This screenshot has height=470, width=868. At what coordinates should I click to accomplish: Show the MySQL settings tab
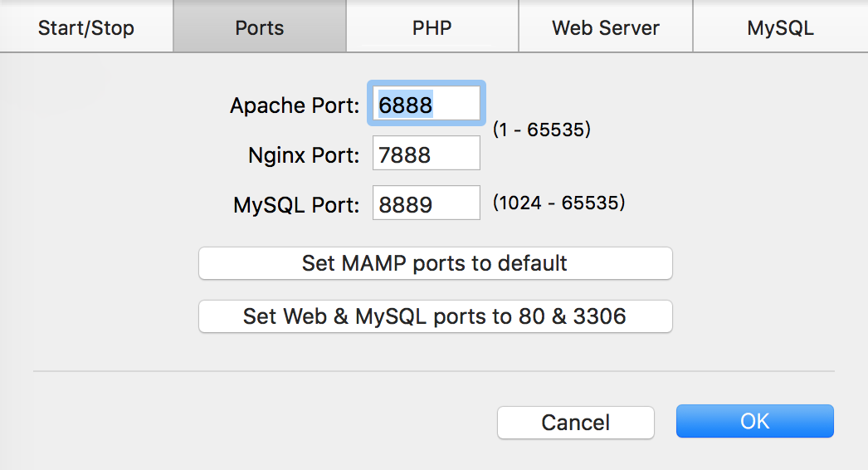click(x=780, y=27)
